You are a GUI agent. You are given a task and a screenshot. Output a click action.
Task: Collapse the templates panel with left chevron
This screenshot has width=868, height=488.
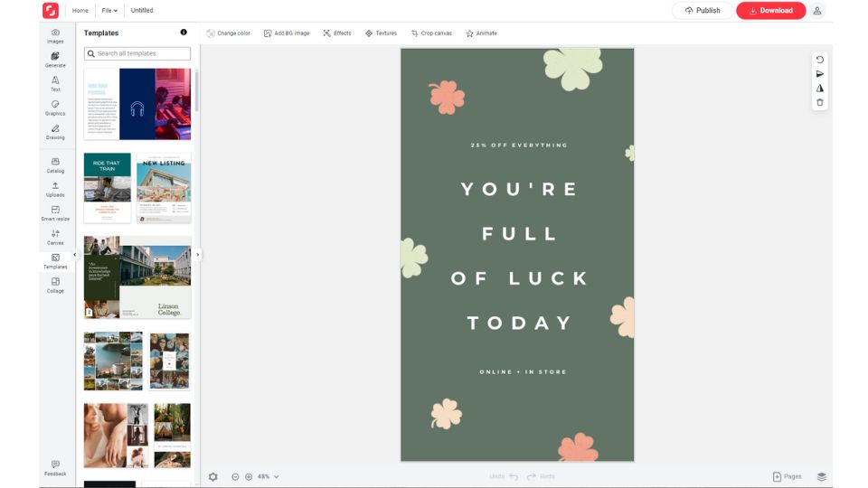(75, 255)
